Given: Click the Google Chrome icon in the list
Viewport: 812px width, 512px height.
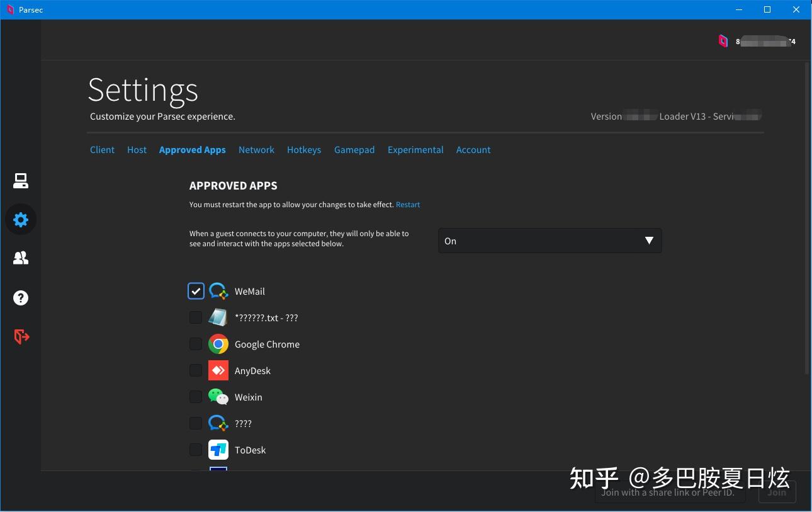Looking at the screenshot, I should pyautogui.click(x=218, y=344).
